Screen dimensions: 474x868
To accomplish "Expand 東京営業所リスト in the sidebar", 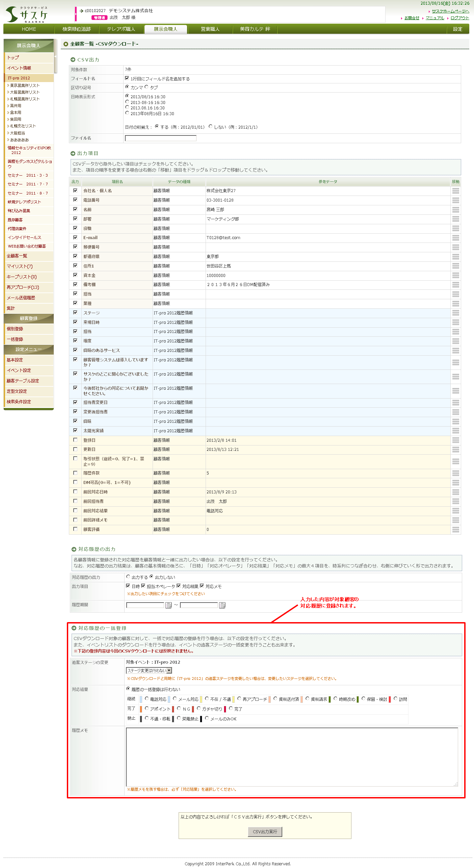I will coord(25,85).
